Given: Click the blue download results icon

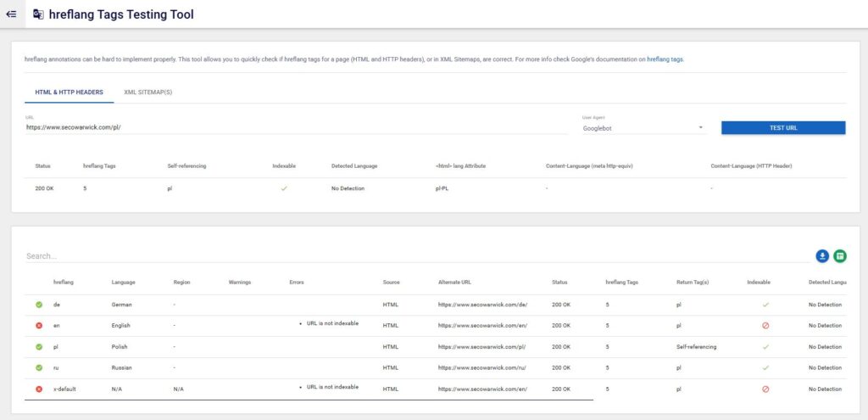Looking at the screenshot, I should click(821, 255).
